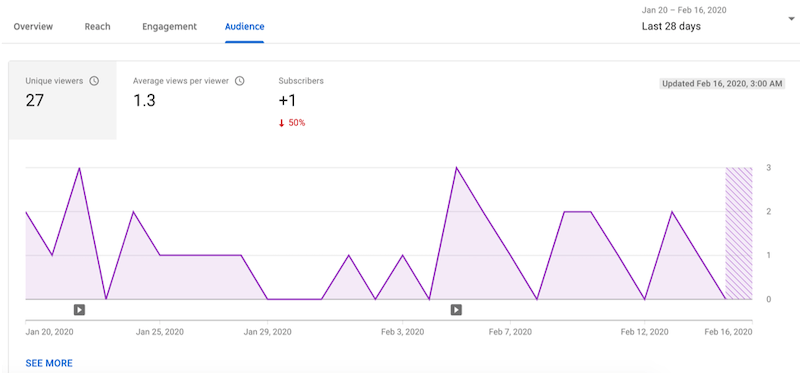Click the red 50% decrease indicator
This screenshot has width=800, height=373.
click(292, 122)
